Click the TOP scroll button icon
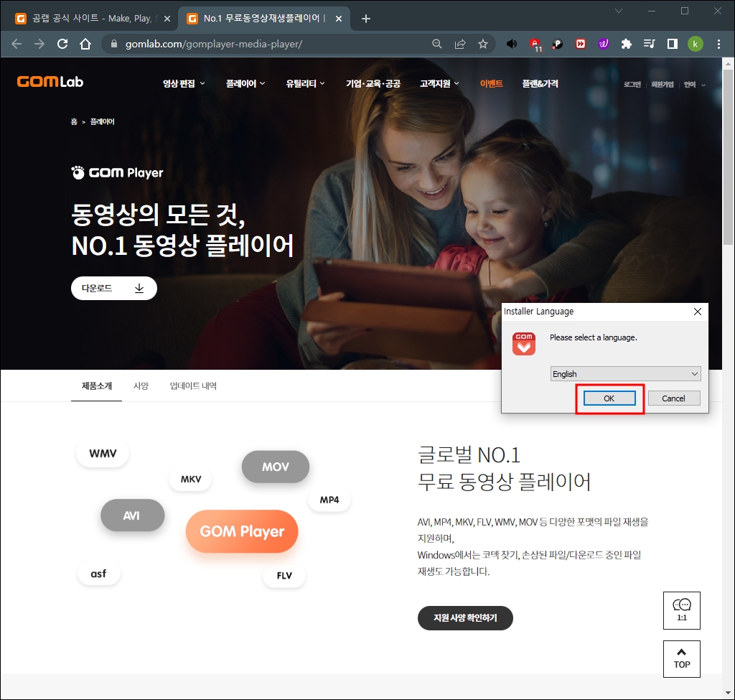 (x=681, y=658)
